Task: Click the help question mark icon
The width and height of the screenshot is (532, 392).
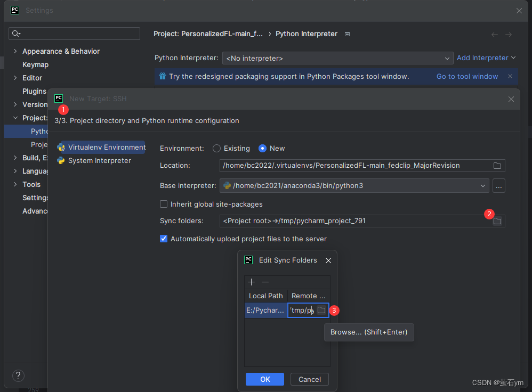Action: [x=18, y=375]
